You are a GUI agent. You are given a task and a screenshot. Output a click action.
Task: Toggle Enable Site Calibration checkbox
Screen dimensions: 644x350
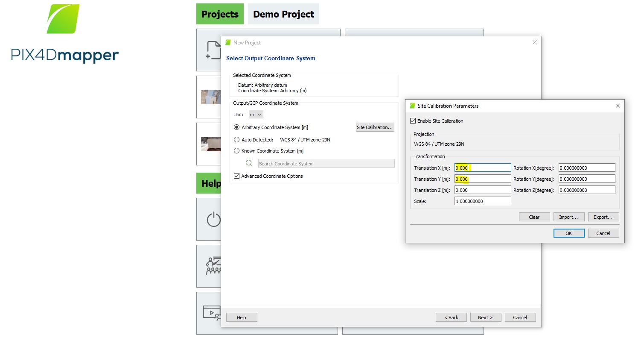[413, 121]
